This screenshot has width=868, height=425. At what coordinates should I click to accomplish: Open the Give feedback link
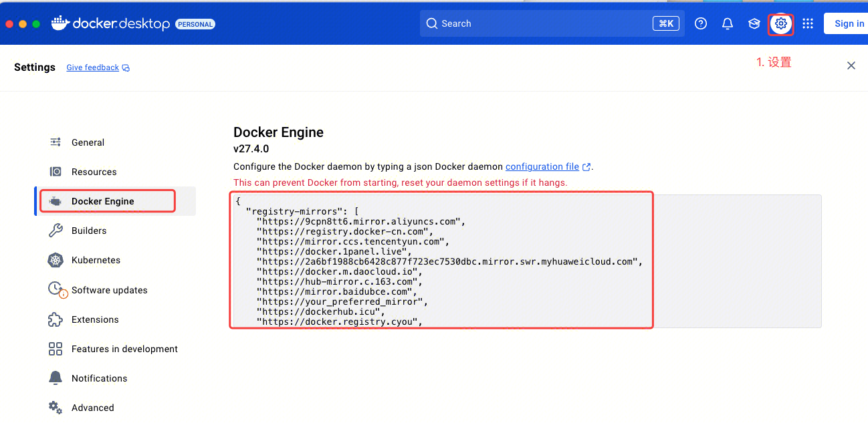[x=92, y=67]
